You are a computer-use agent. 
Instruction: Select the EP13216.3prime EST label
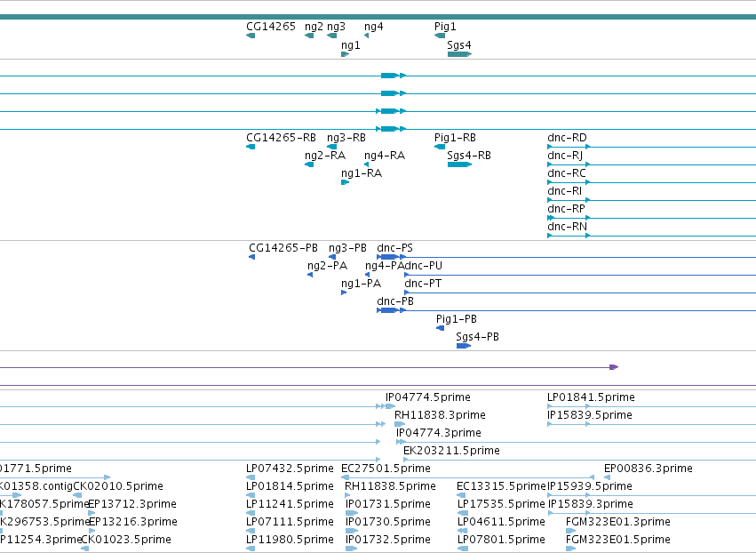coord(133,523)
